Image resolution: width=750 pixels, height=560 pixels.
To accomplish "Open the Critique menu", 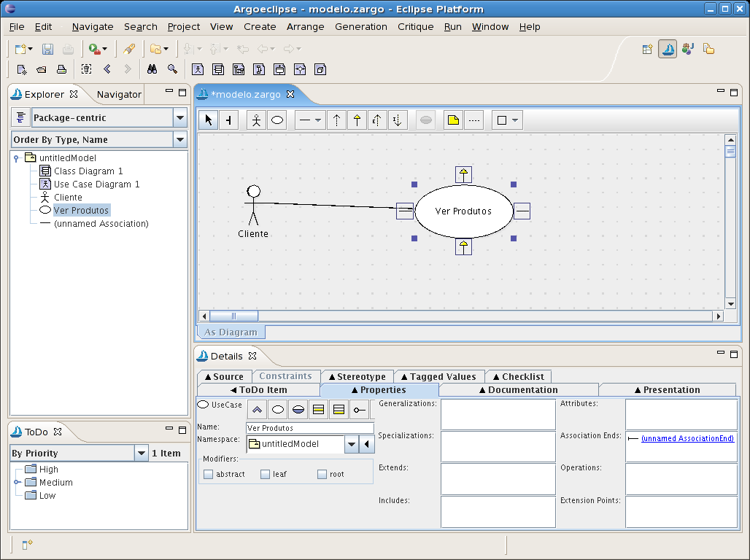I will point(415,26).
